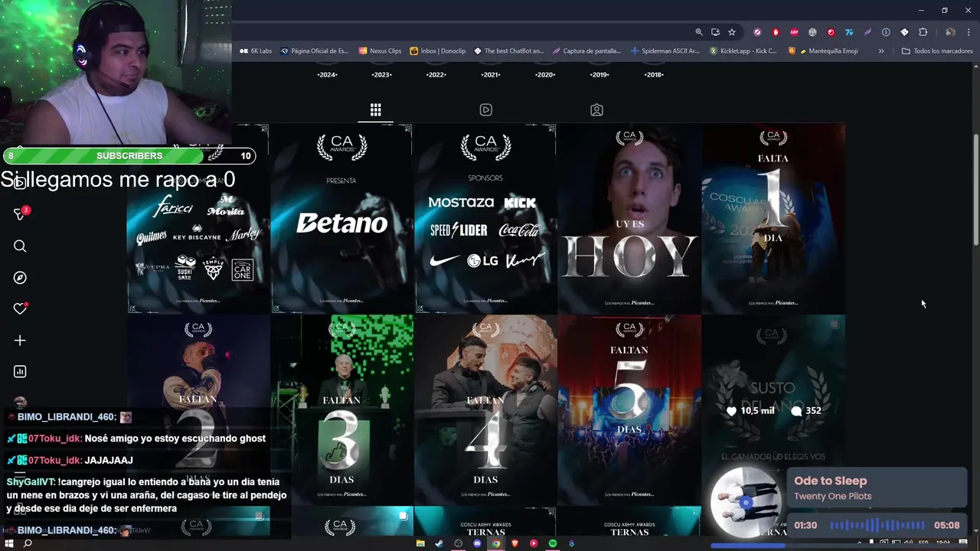
Task: Open the 2021 story highlight
Action: click(491, 74)
